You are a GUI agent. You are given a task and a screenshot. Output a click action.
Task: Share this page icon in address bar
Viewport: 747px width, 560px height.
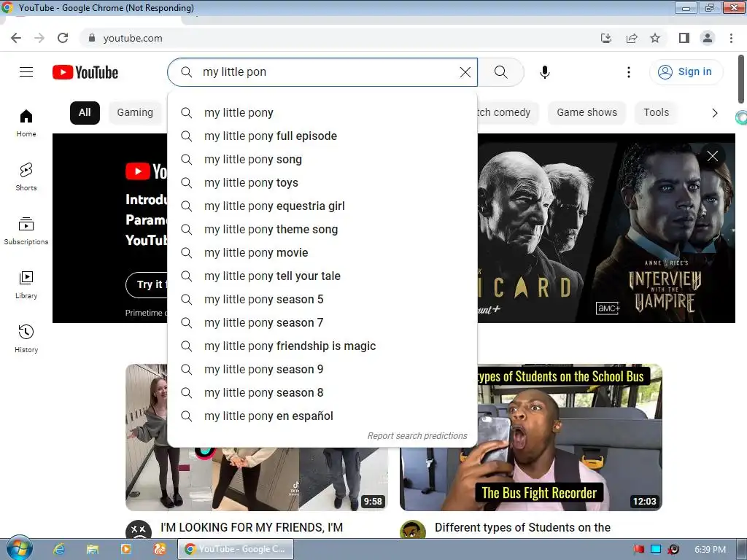631,38
